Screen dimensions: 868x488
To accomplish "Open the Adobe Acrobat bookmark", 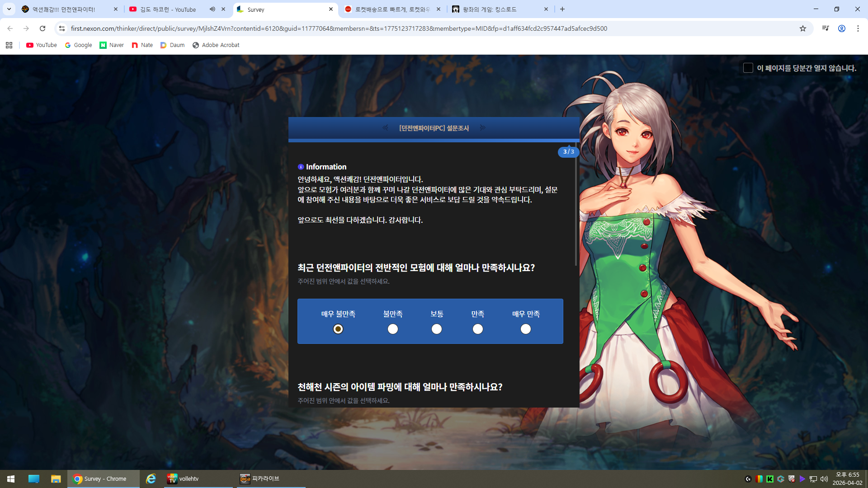I will click(216, 45).
